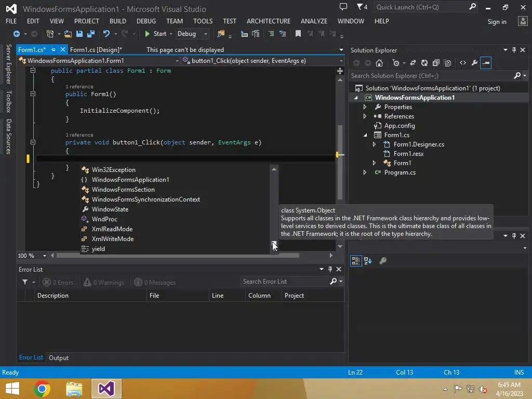Click Sign in link

(497, 22)
